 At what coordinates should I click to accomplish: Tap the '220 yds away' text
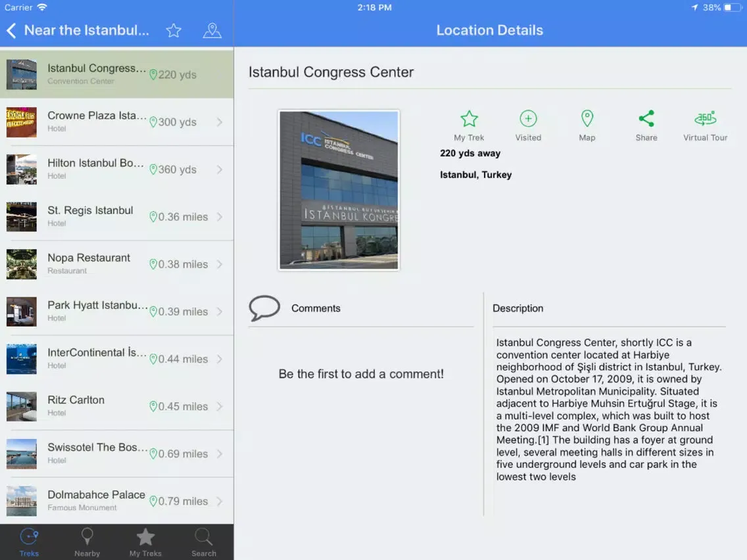(x=470, y=153)
